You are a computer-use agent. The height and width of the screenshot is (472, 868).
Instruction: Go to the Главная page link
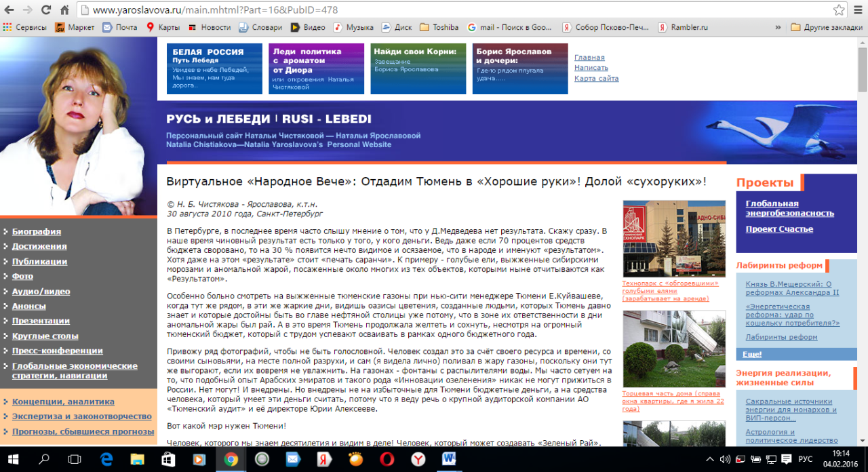coord(589,58)
